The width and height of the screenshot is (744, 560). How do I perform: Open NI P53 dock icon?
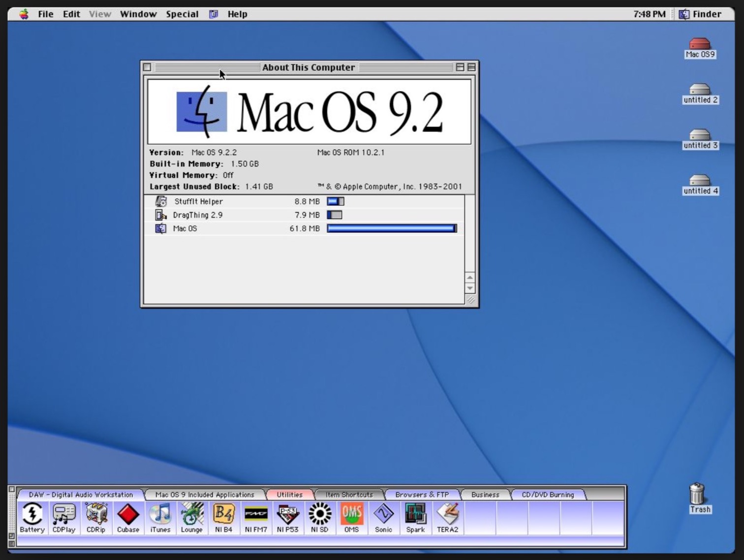pyautogui.click(x=288, y=518)
